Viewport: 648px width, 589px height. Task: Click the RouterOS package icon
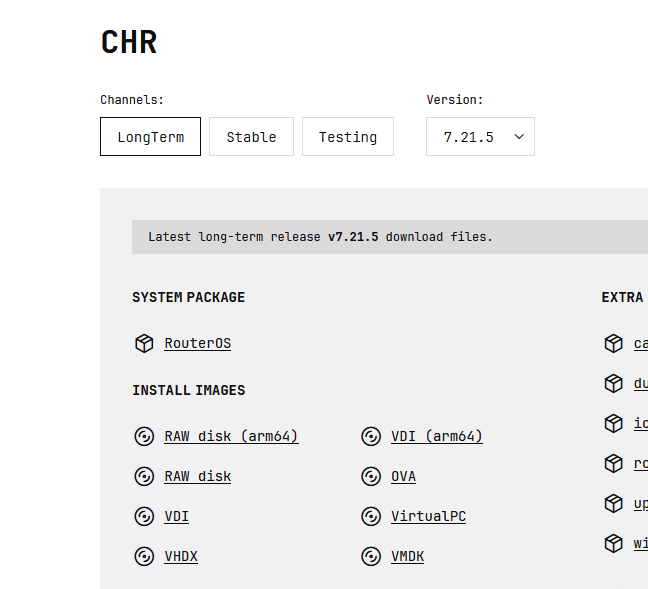pos(144,343)
